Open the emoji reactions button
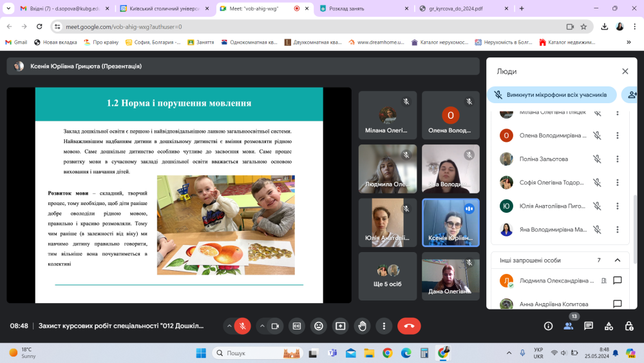The height and width of the screenshot is (363, 644). click(x=319, y=326)
